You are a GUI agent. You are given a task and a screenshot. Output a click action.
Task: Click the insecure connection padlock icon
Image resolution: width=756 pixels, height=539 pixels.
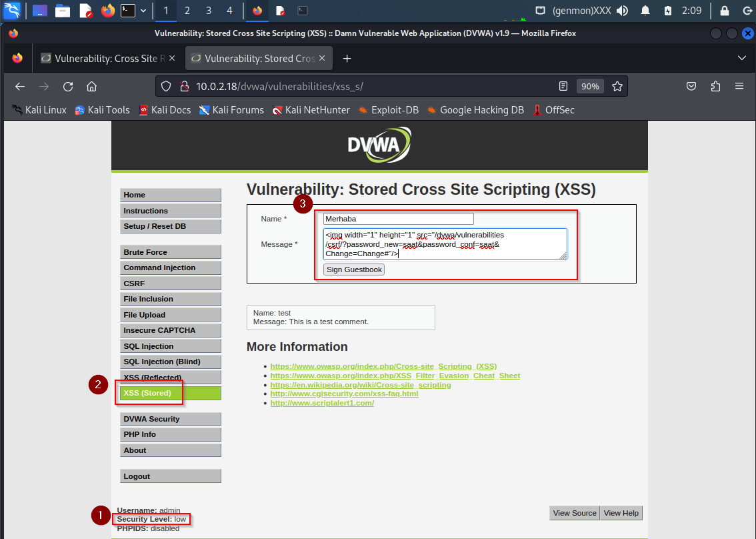tap(184, 86)
